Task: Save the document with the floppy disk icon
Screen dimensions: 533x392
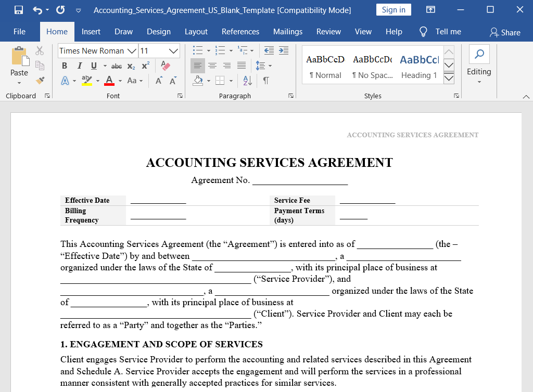Action: tap(19, 10)
